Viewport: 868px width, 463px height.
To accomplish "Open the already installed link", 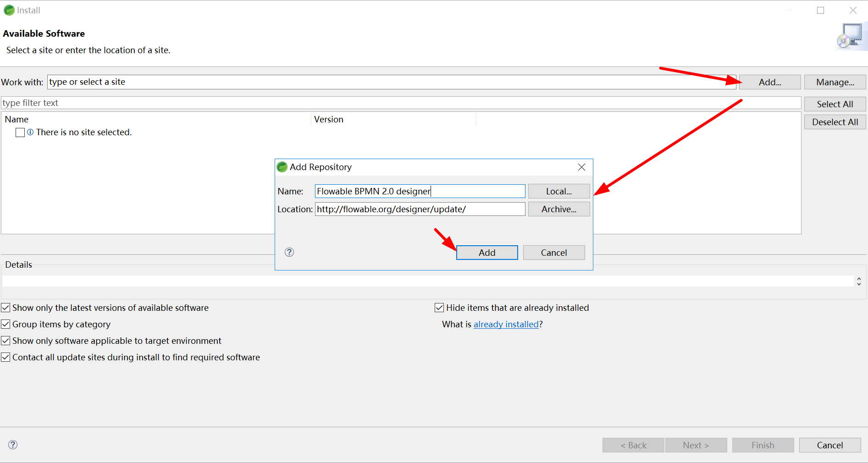I will pyautogui.click(x=506, y=324).
